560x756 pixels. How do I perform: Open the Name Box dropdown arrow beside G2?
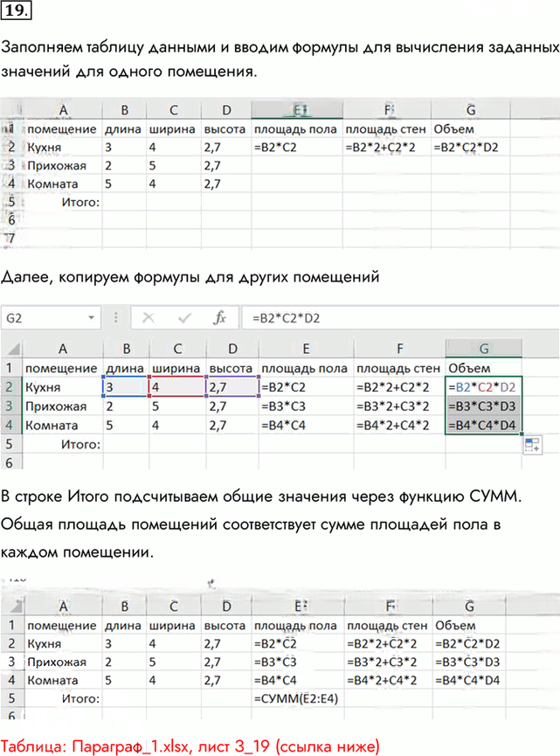pos(91,318)
